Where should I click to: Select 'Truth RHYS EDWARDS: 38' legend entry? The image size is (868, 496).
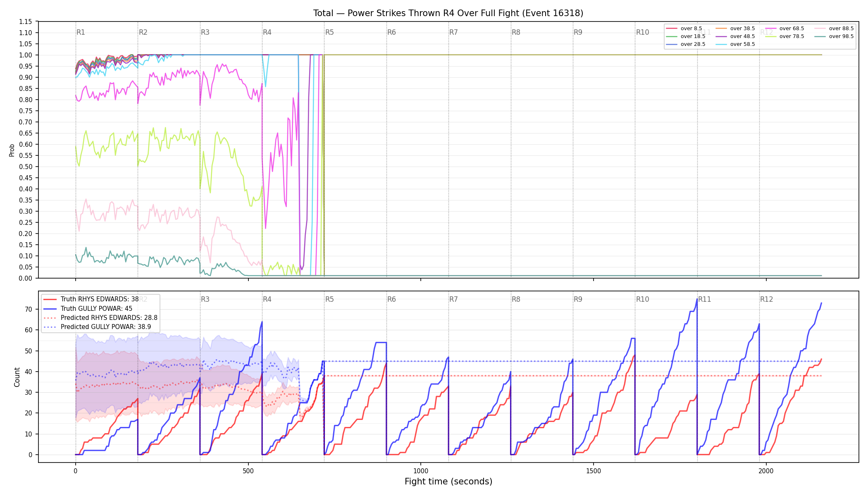tap(91, 299)
